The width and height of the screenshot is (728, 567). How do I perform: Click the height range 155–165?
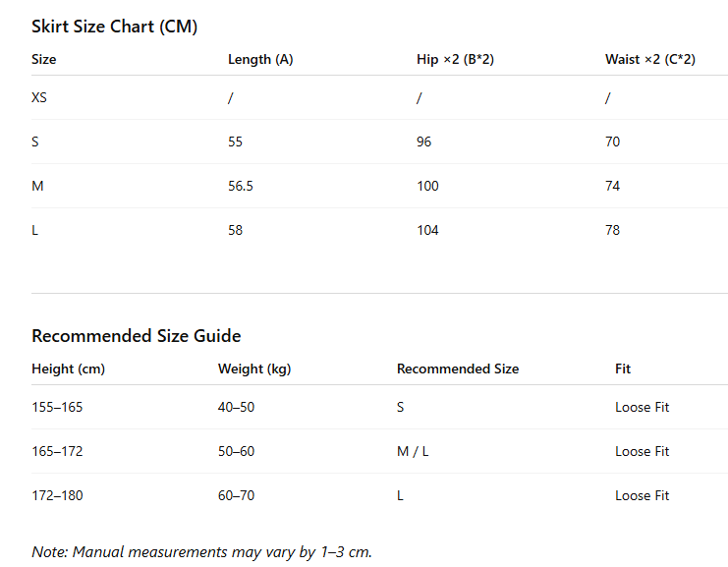57,407
